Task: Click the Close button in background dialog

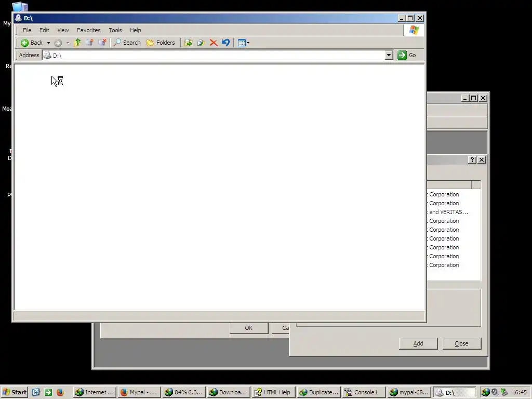Action: coord(461,343)
